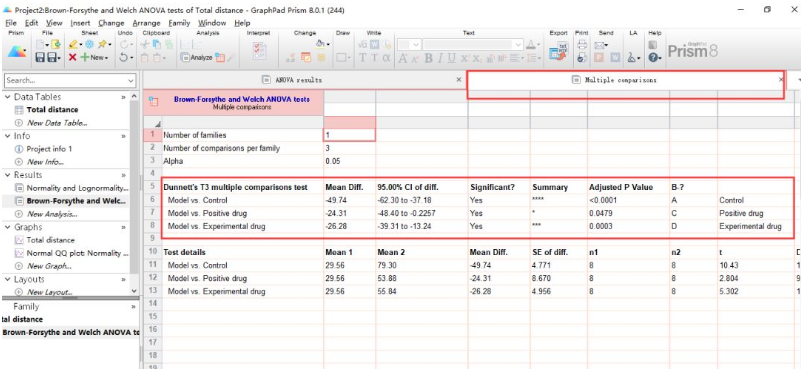
Task: Collapse the Layouts section in navigator
Action: coord(7,279)
